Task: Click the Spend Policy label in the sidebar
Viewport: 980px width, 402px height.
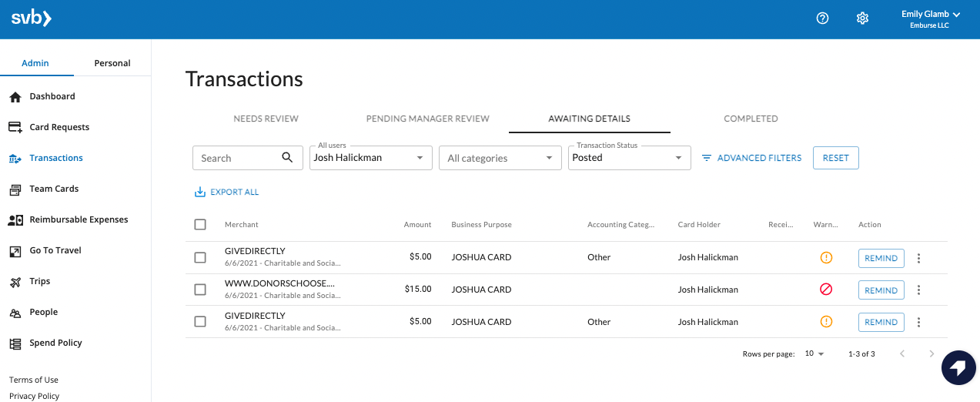Action: click(x=55, y=343)
